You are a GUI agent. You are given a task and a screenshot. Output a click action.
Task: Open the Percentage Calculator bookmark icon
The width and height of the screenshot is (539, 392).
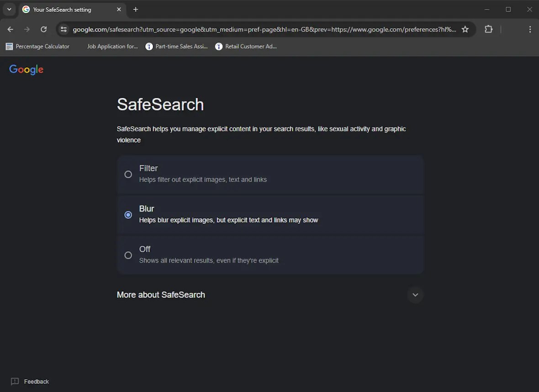[x=9, y=46]
